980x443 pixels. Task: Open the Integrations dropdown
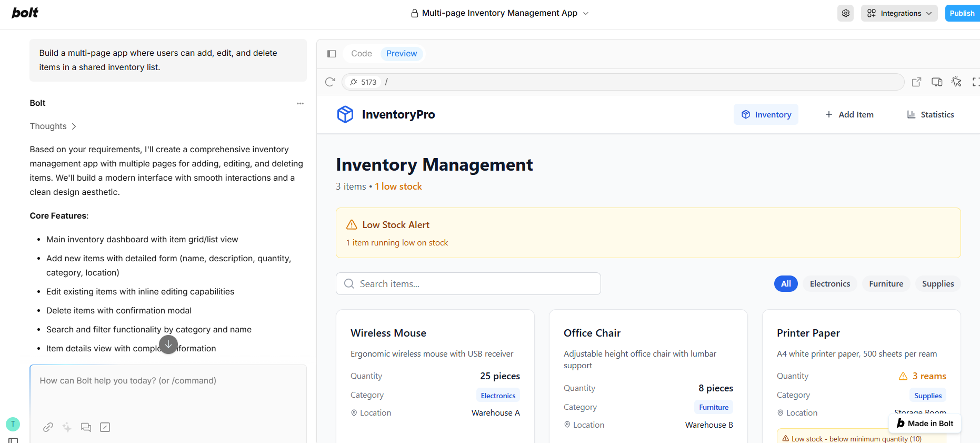tap(899, 13)
